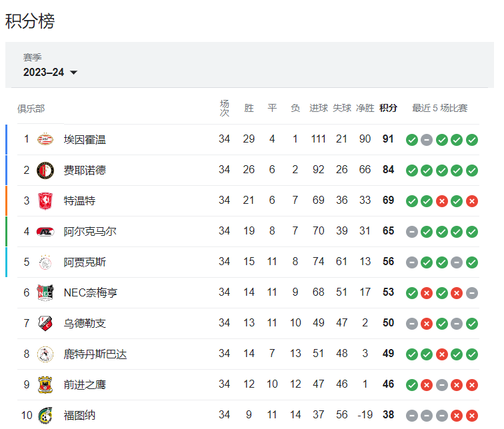Click 埃因霍温's gray draw result icon
The height and width of the screenshot is (429, 504).
(427, 140)
